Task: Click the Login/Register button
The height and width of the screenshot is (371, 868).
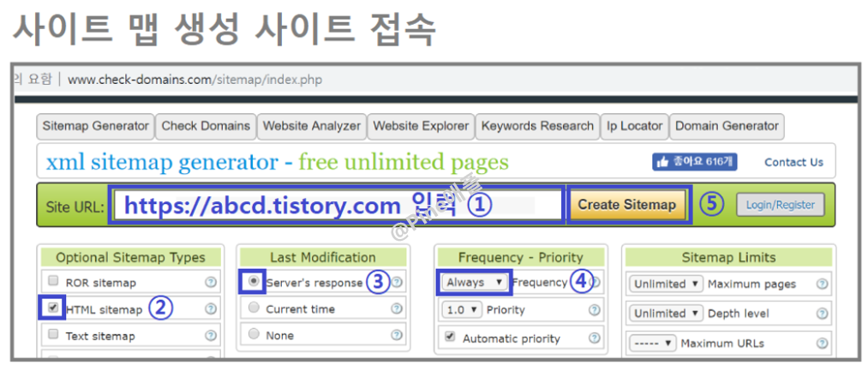Action: [x=780, y=205]
